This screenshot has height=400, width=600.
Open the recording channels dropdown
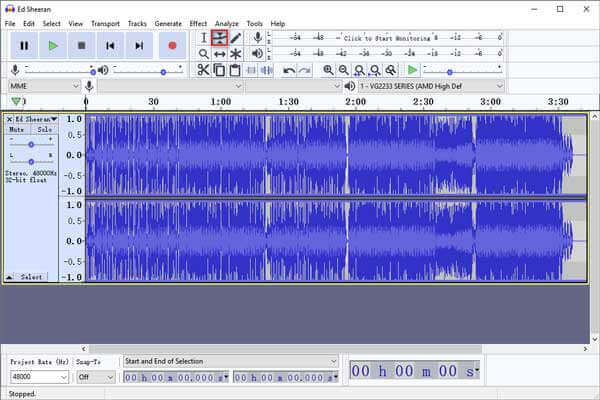[x=293, y=86]
